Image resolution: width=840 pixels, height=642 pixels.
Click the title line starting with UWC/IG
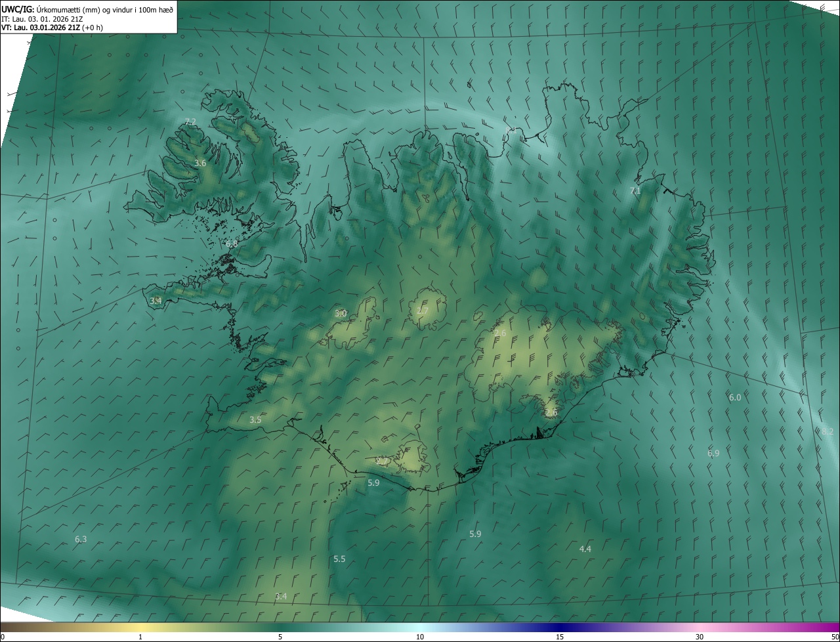(x=87, y=9)
